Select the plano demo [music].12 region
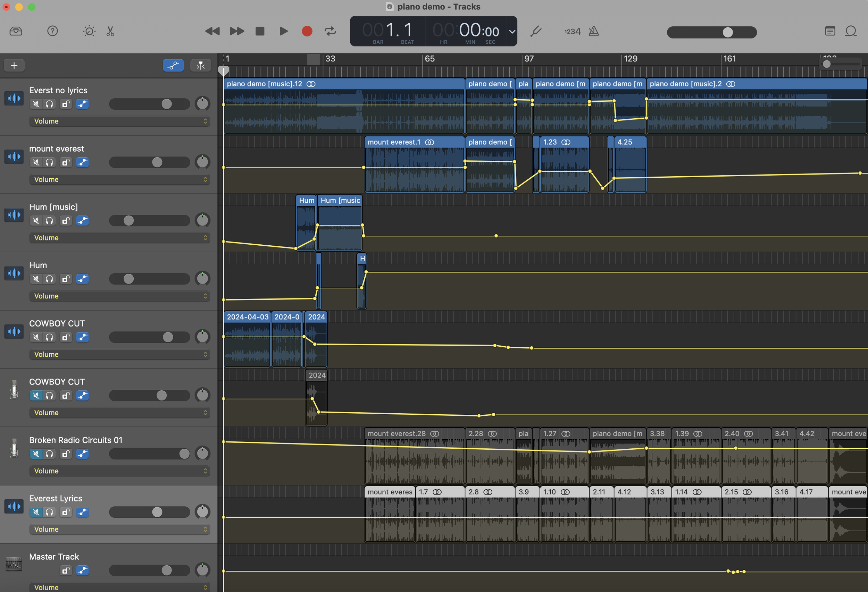Viewport: 868px width, 592px height. (344, 106)
